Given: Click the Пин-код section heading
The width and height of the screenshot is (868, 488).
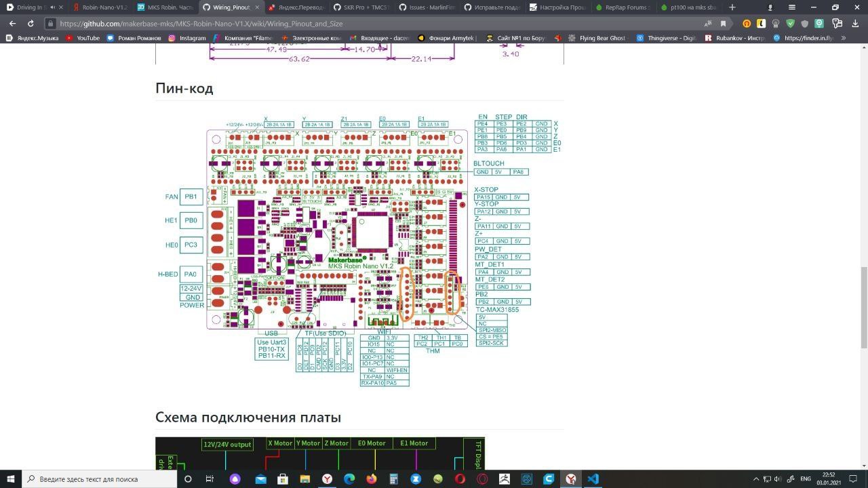Looking at the screenshot, I should 184,88.
